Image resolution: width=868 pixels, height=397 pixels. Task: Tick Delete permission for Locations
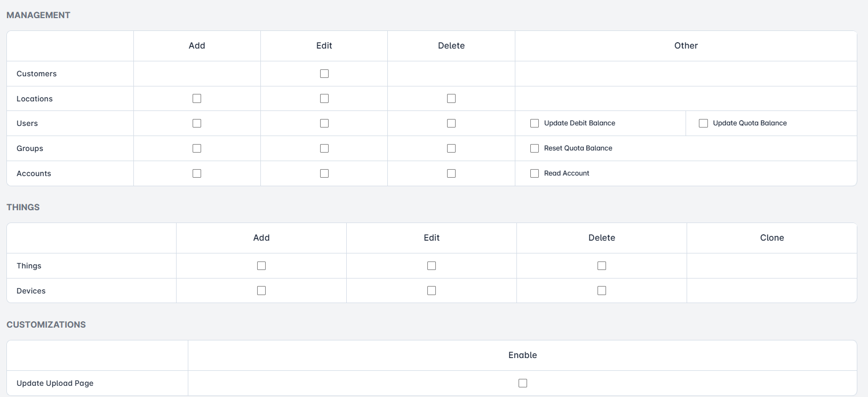coord(451,99)
